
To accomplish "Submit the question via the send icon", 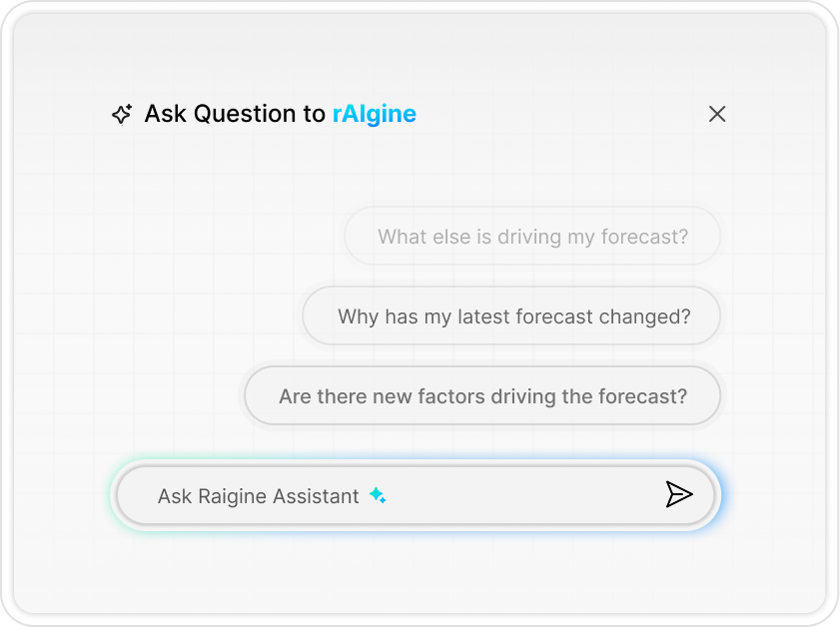I will coord(679,494).
